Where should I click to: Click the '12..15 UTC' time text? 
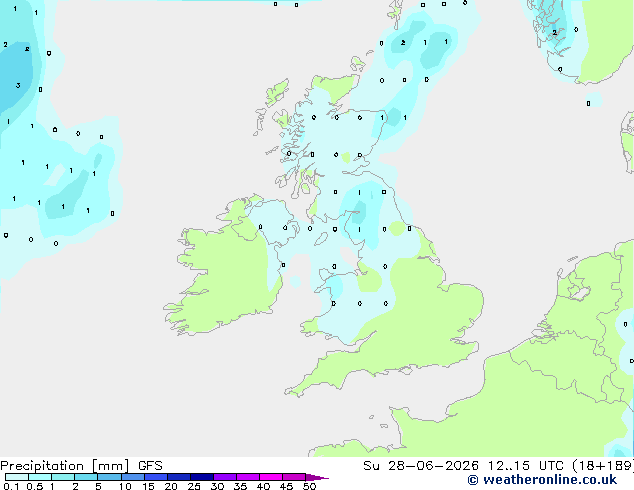[525, 466]
